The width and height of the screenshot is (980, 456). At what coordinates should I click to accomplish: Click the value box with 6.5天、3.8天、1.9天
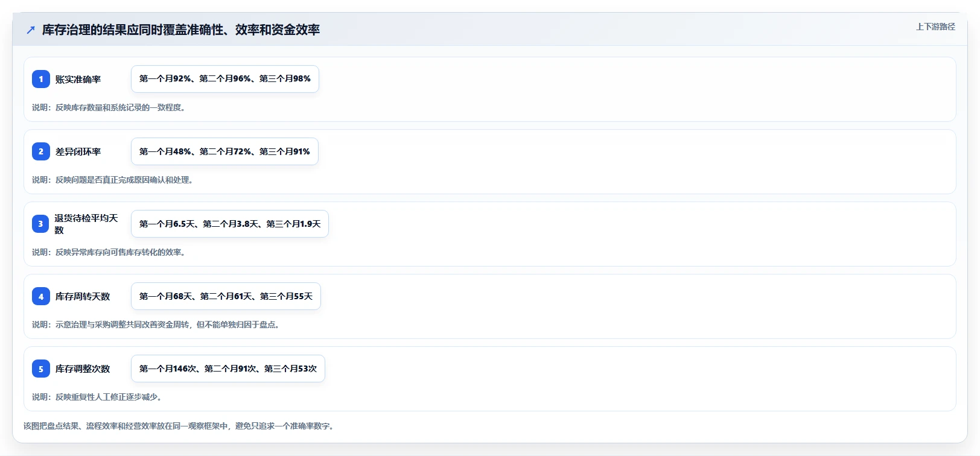coord(230,224)
